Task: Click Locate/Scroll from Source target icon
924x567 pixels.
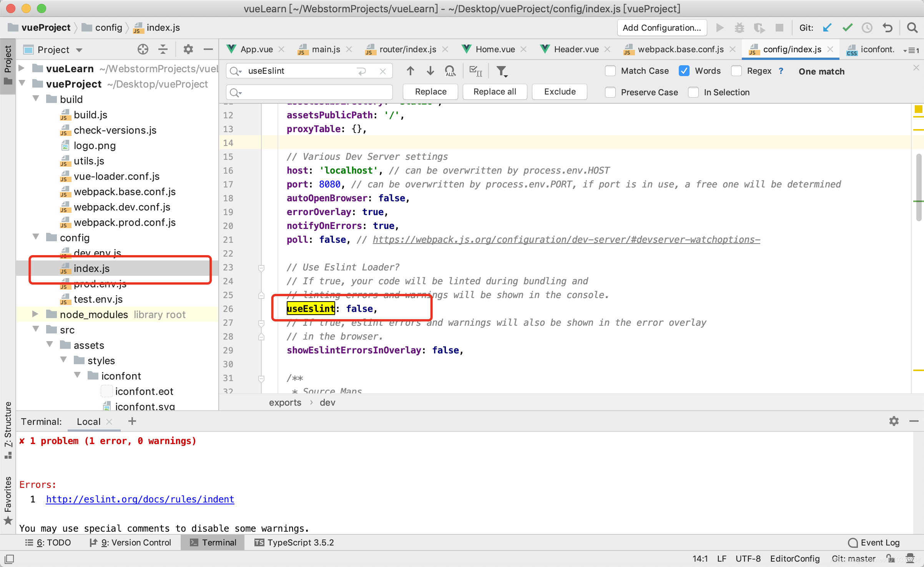Action: click(143, 50)
